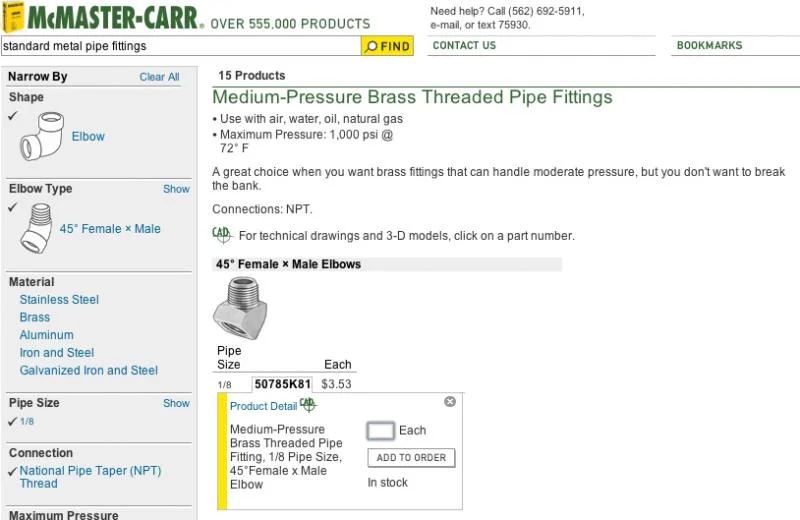This screenshot has width=800, height=520.
Task: Uncheck the Elbow shape filter checkmark
Action: 13,117
